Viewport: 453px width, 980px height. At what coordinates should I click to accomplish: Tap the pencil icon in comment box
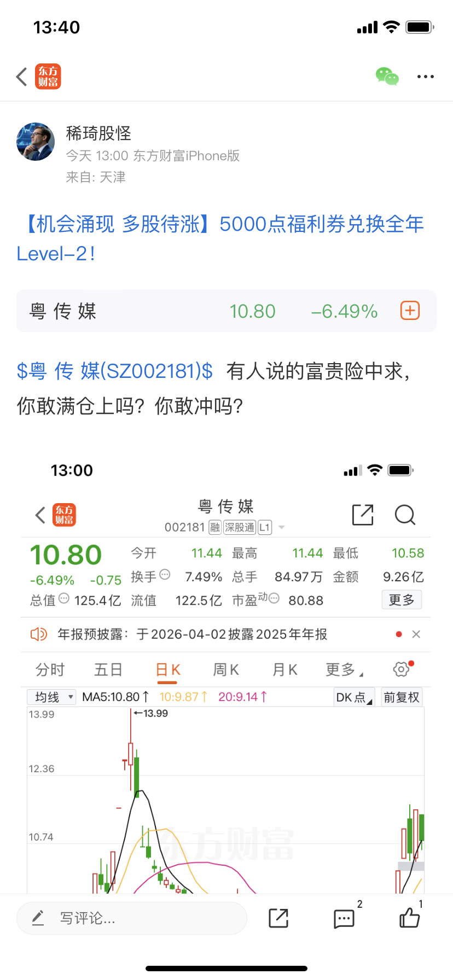[38, 918]
